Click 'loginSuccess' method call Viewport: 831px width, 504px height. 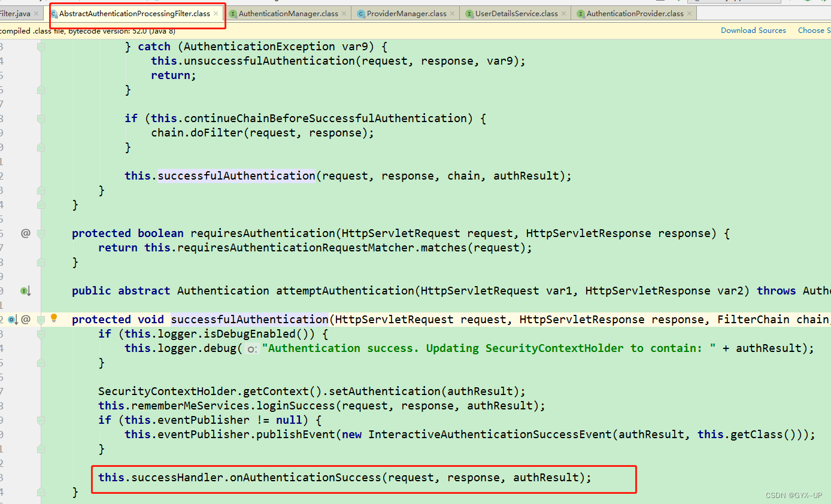click(295, 406)
